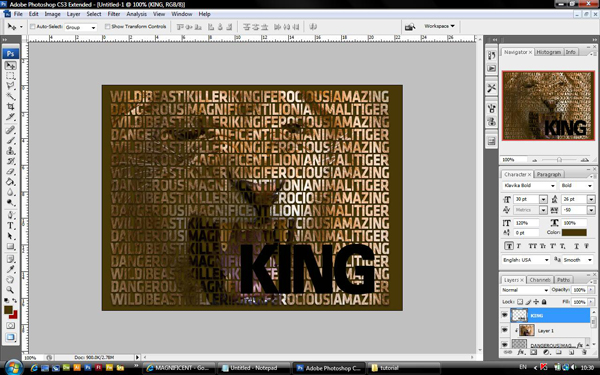Open the English: USA language dropdown
The image size is (600, 375).
point(526,260)
